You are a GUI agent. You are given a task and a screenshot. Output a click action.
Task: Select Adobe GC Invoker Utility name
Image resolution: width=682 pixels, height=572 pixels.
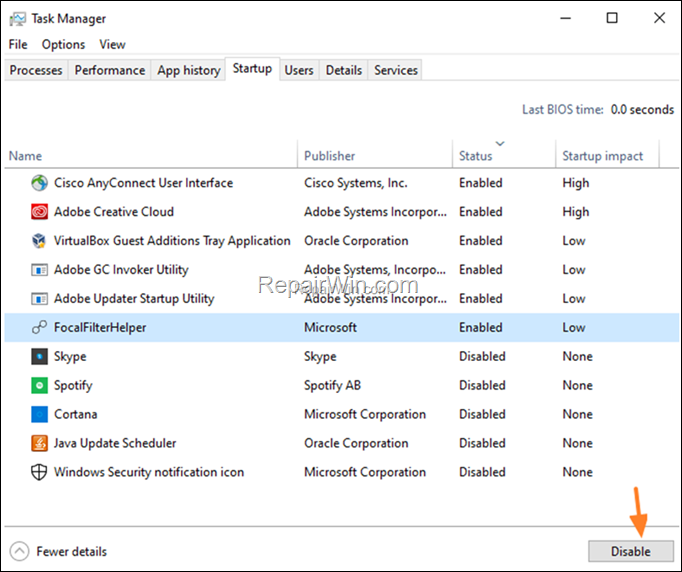pos(121,270)
